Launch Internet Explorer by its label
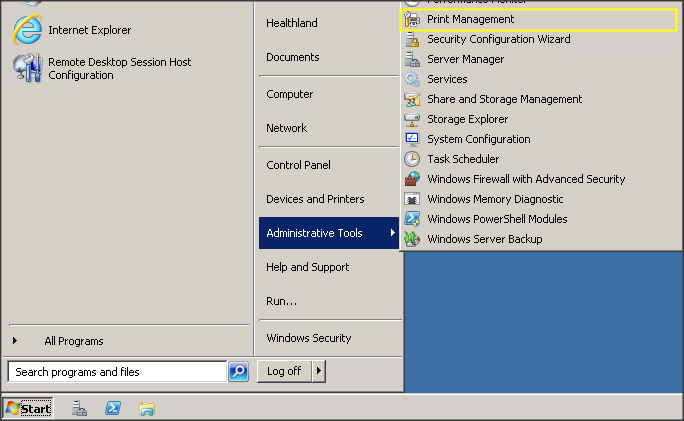The width and height of the screenshot is (684, 421). tap(89, 30)
